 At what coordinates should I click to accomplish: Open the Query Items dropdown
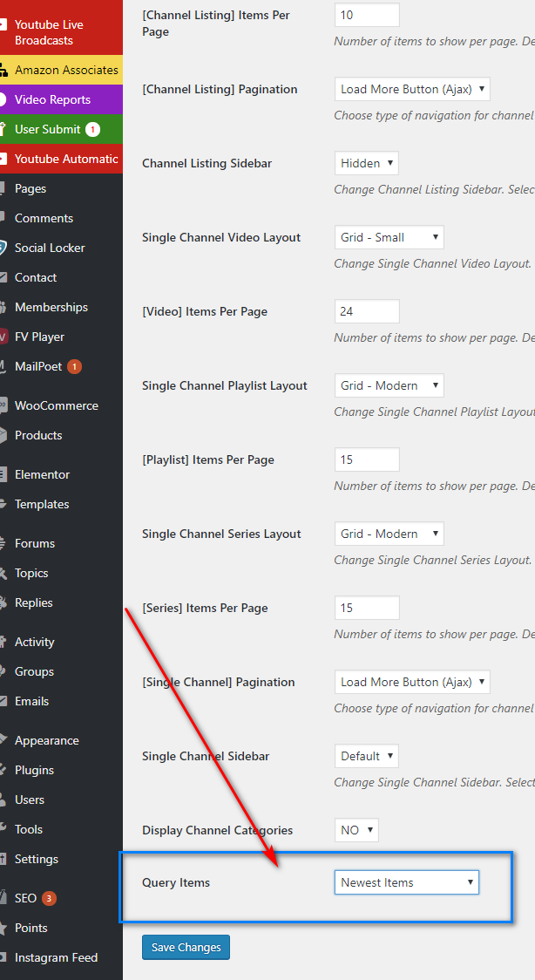pyautogui.click(x=406, y=882)
